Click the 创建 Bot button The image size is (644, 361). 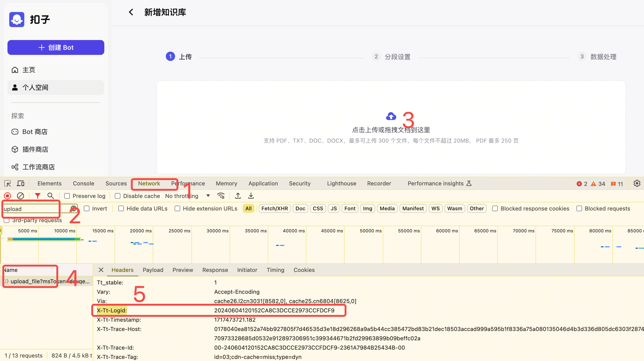(x=56, y=47)
